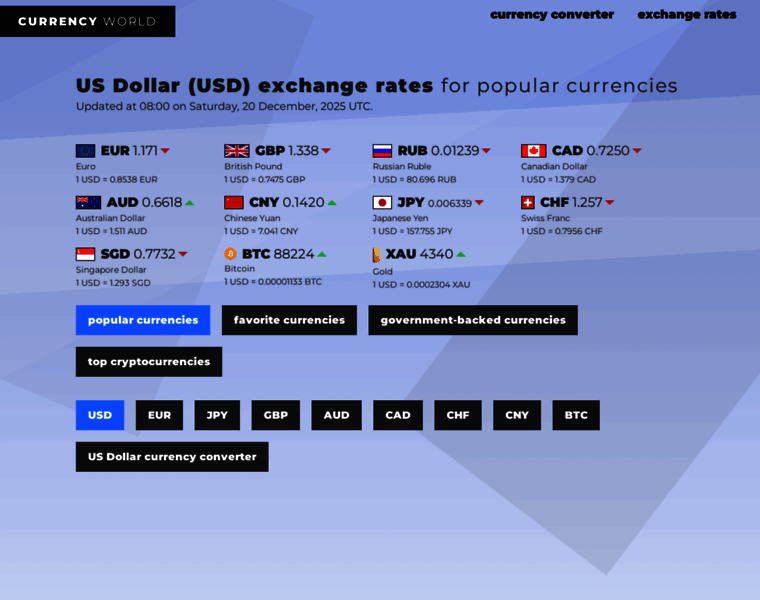The width and height of the screenshot is (760, 600).
Task: Click the 'Updated at 08:00' timestamp line
Action: coord(224,106)
